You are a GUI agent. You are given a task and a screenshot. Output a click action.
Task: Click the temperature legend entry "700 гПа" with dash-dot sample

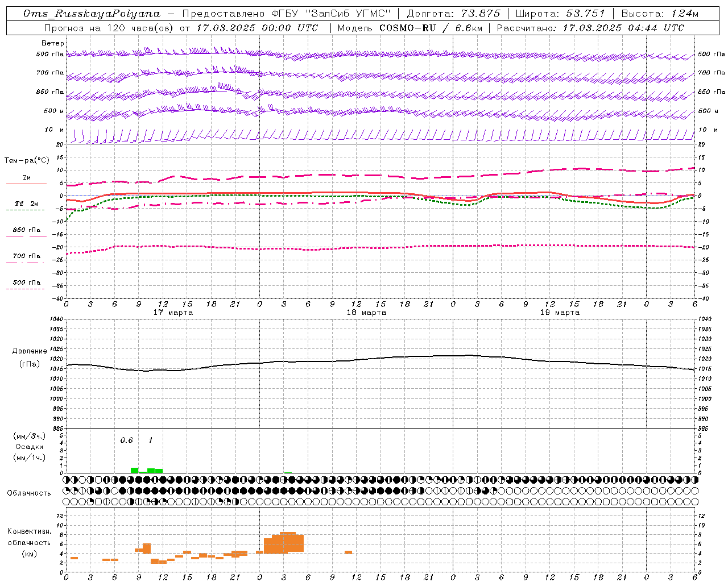pyautogui.click(x=26, y=257)
